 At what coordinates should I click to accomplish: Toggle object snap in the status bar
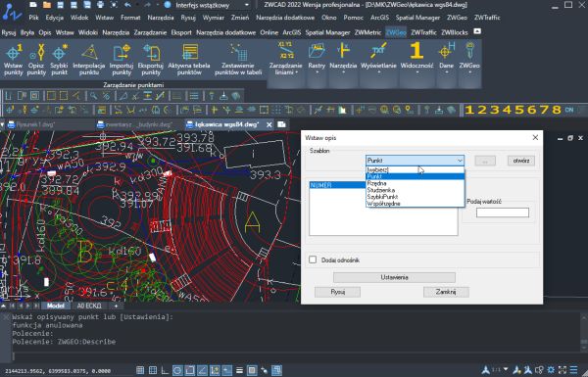coord(190,370)
